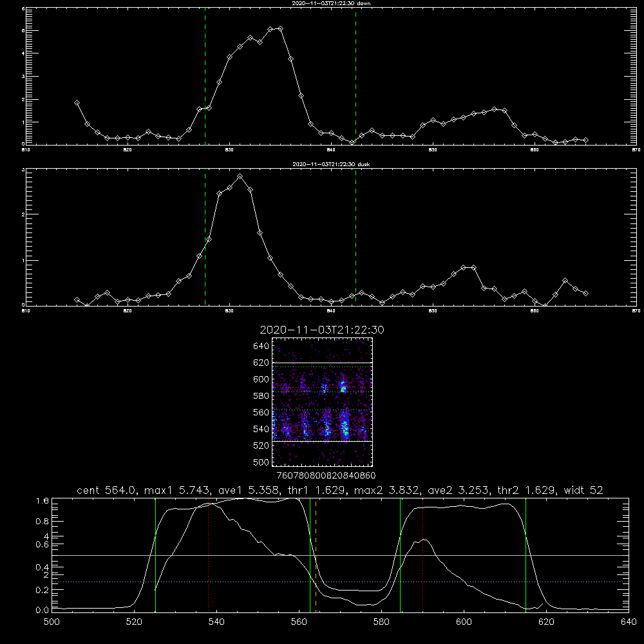Open the spectrogram image thumbnail

pos(323,402)
